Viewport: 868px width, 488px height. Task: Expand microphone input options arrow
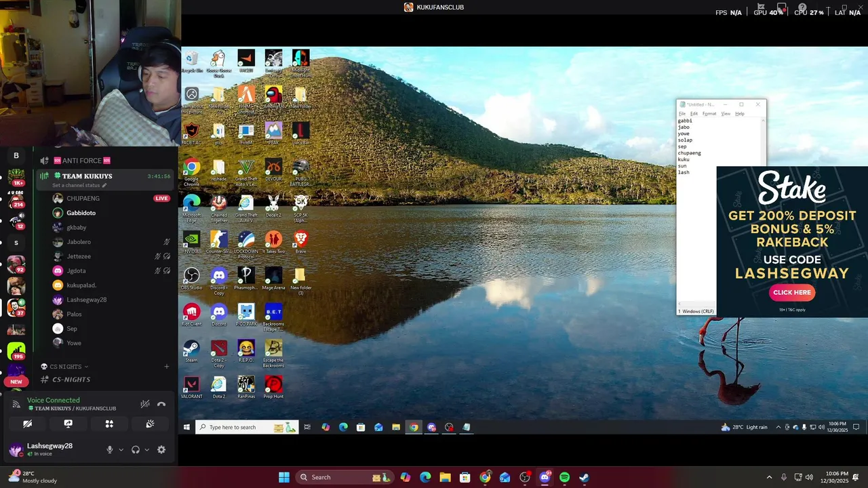pyautogui.click(x=121, y=449)
